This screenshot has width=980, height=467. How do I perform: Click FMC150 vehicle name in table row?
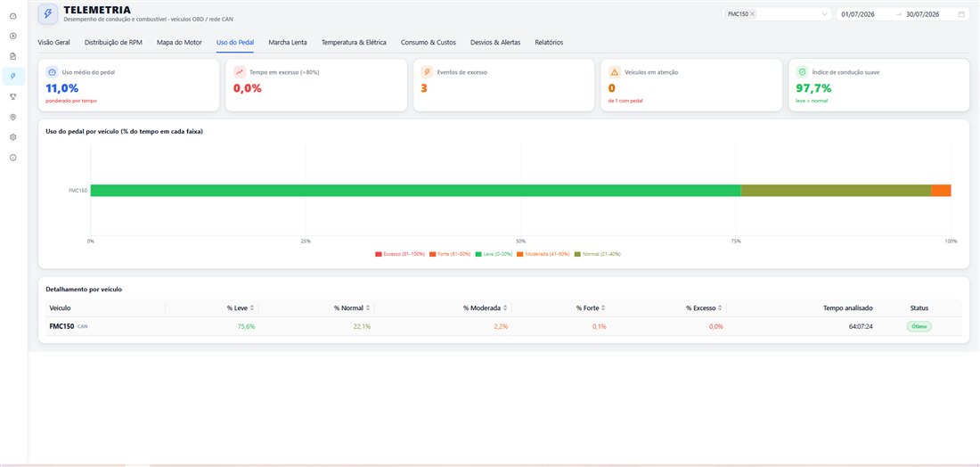[x=61, y=326]
